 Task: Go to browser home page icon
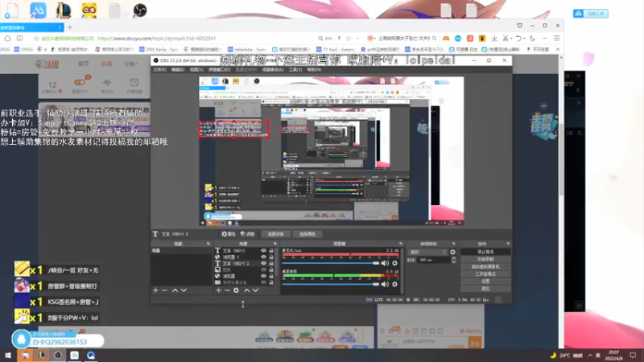click(x=7, y=38)
